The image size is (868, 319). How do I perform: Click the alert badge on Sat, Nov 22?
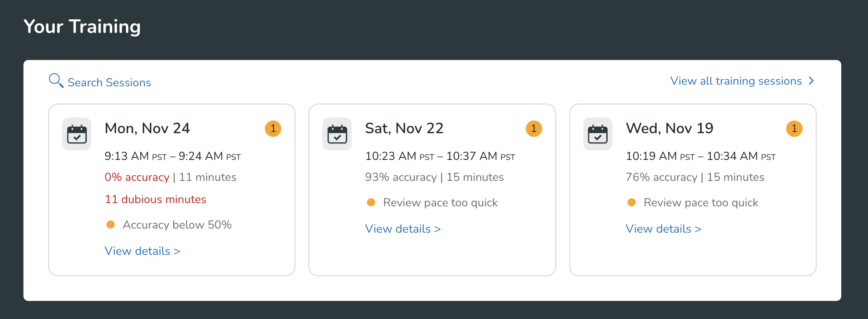point(534,129)
